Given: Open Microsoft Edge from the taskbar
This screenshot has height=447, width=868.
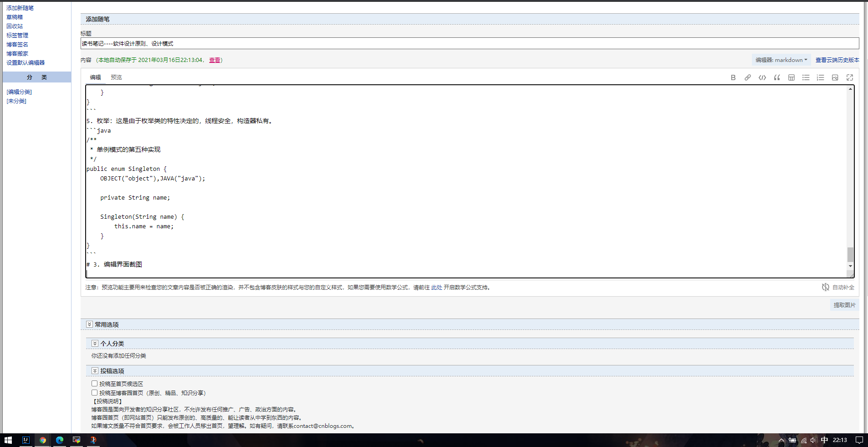Looking at the screenshot, I should (x=59, y=440).
